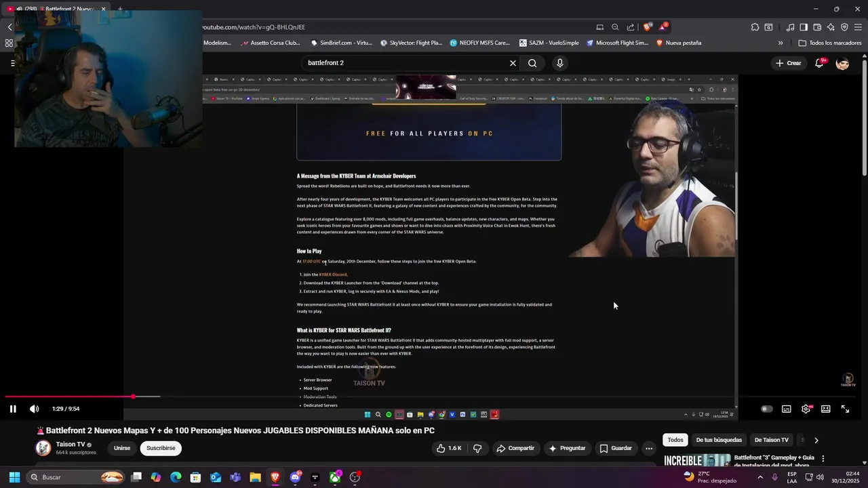This screenshot has width=868, height=488.
Task: Save video with Guardar button
Action: pos(616,448)
